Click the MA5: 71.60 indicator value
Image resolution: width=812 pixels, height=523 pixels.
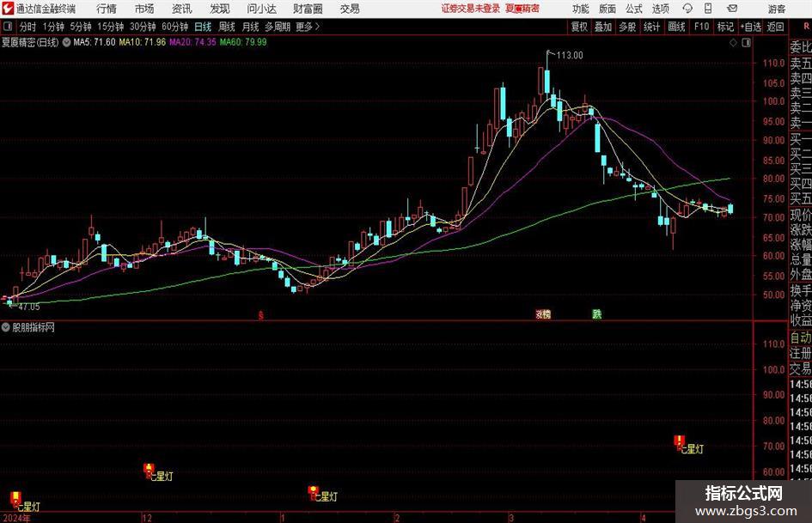click(95, 42)
